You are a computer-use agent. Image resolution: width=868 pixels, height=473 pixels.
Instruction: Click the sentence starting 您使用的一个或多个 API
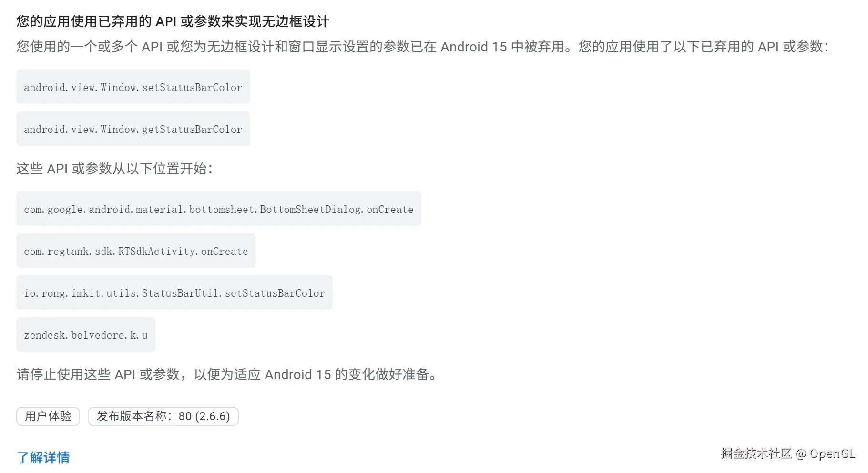286,47
